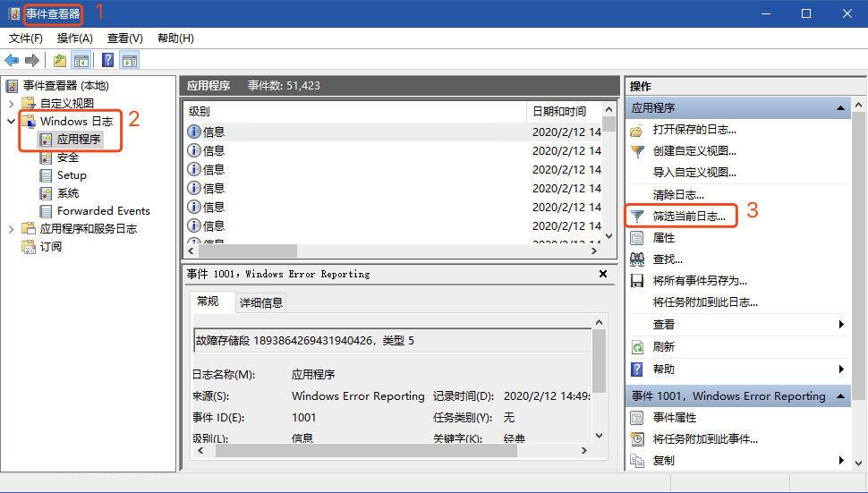Click the 事件 ID value 1001

coord(304,418)
